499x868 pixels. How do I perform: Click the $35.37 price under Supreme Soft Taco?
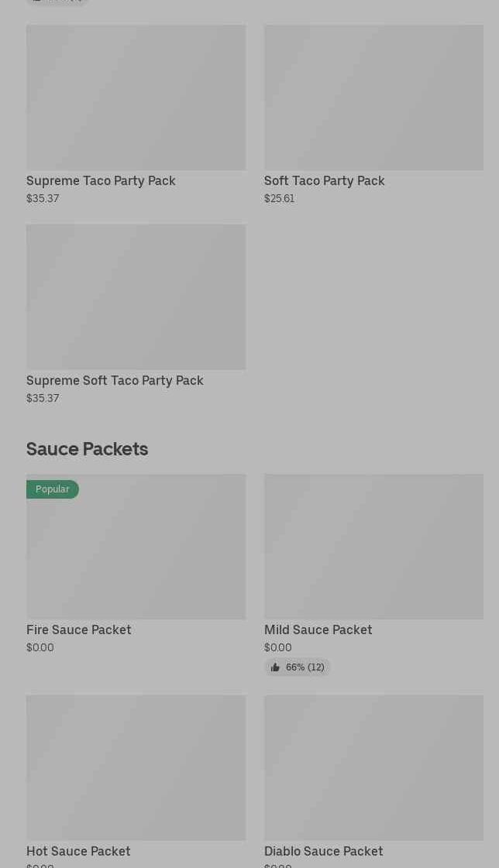tap(43, 398)
